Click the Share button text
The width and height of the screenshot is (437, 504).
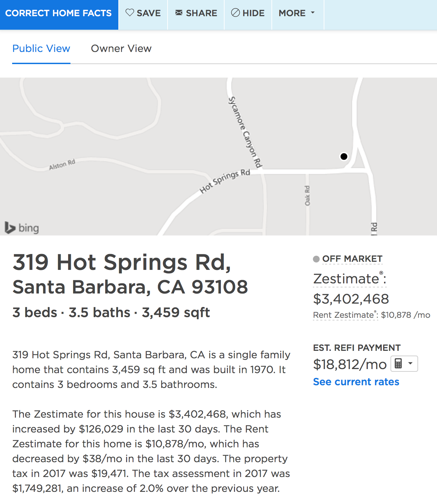click(202, 13)
